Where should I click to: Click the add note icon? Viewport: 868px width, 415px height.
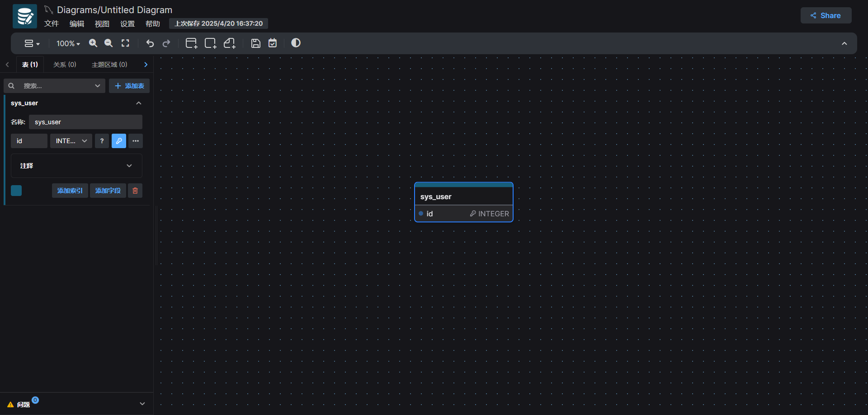[230, 43]
